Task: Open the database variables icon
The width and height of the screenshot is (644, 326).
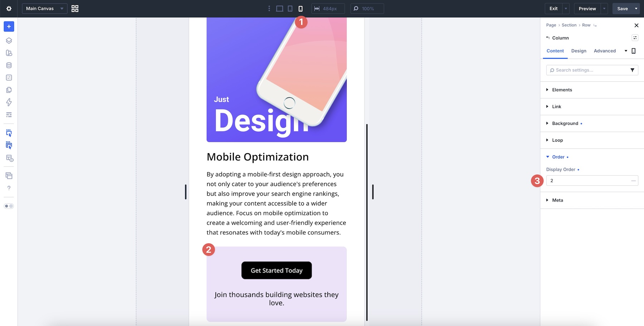Action: tap(9, 65)
